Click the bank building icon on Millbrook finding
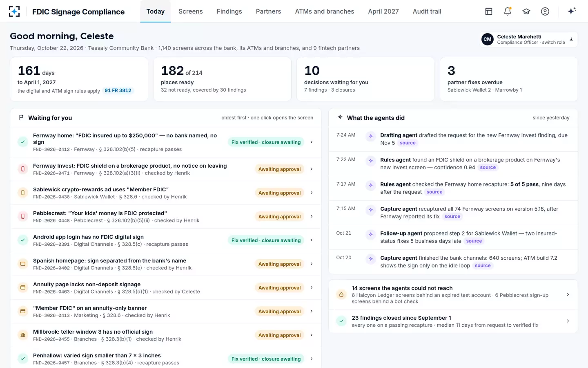This screenshot has height=368, width=588. point(23,335)
